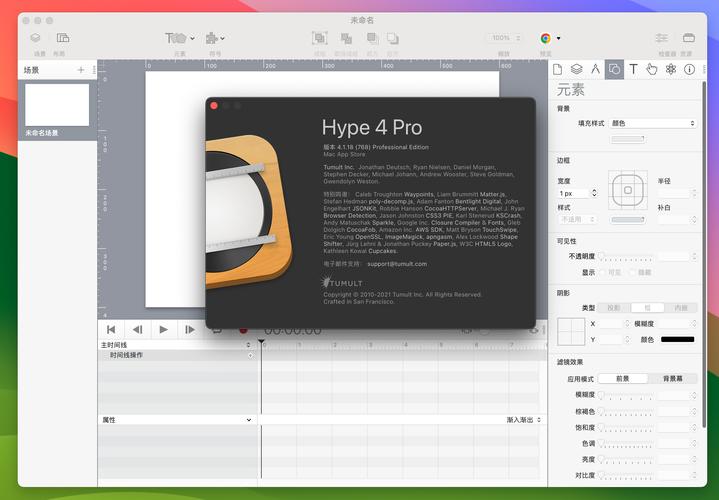Adjust the 棕褐色 sepia slider
This screenshot has height=500, width=719.
[626, 411]
